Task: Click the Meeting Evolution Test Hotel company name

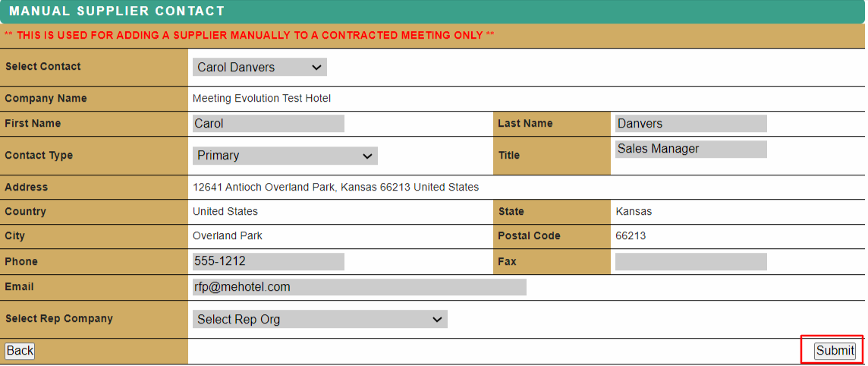Action: [x=262, y=99]
